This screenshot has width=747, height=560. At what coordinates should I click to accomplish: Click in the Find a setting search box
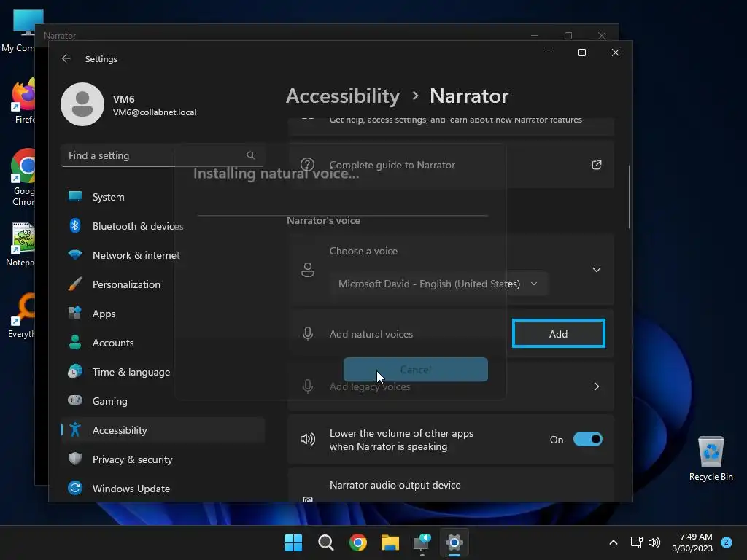click(x=163, y=155)
